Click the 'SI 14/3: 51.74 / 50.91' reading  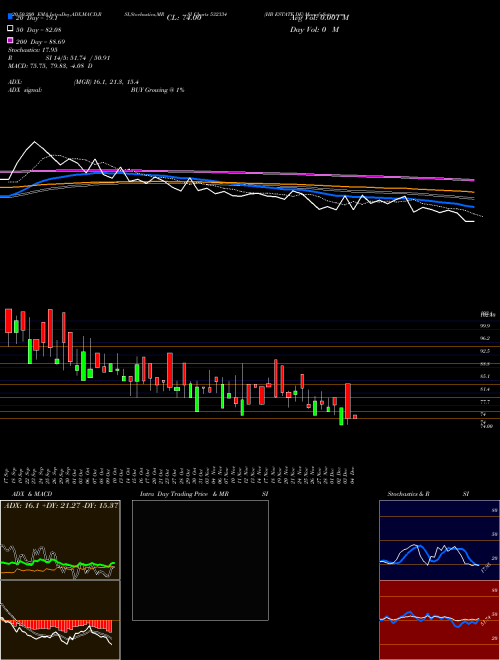78,58
